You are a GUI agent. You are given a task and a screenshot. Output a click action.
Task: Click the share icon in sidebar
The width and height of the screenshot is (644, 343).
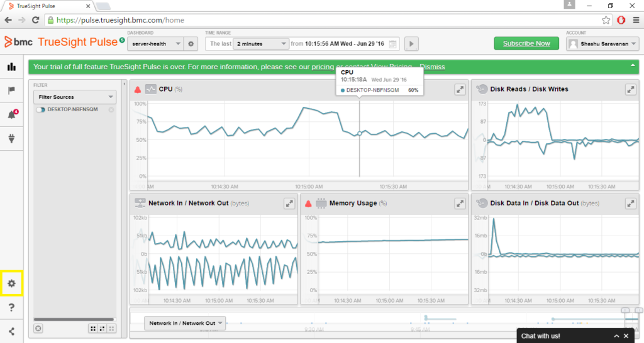coord(11,332)
